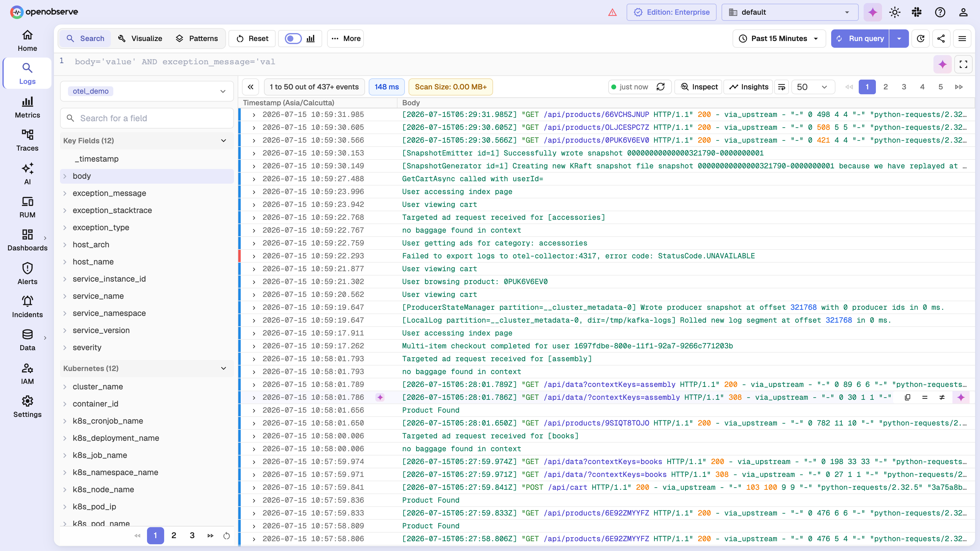Image resolution: width=980 pixels, height=551 pixels.
Task: Expand the exception_message field
Action: (x=65, y=193)
